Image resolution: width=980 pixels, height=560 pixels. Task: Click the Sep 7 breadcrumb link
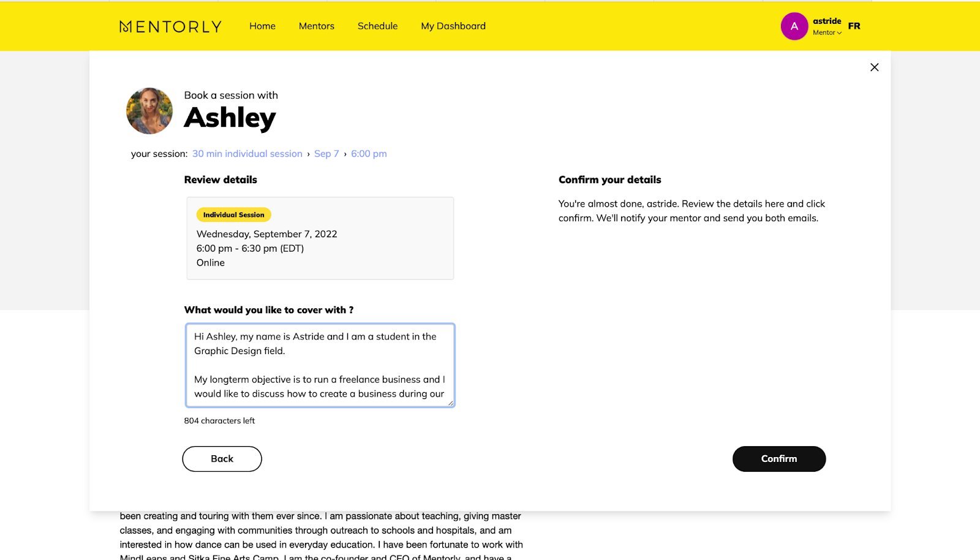(326, 154)
